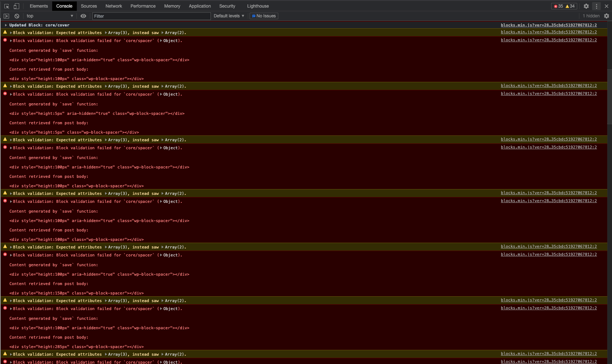
Task: Switch to the Security tab
Action: [227, 6]
